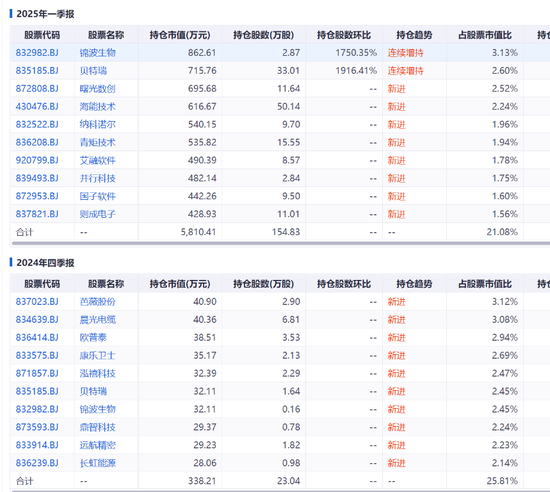Screen dimensions: 550x492
Task: Click stock code 832522.BJ
Action: (x=37, y=124)
